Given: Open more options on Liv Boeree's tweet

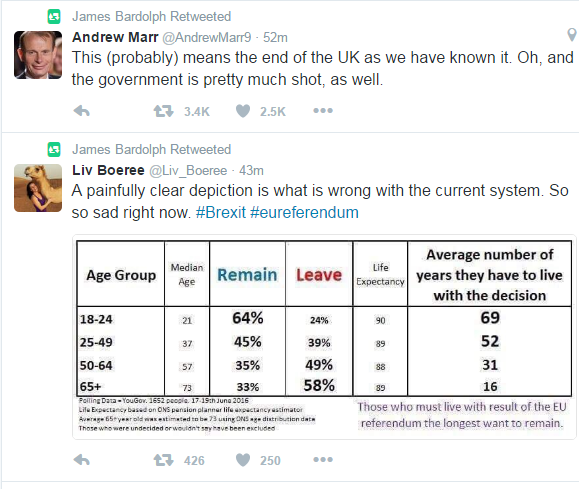Looking at the screenshot, I should (323, 459).
